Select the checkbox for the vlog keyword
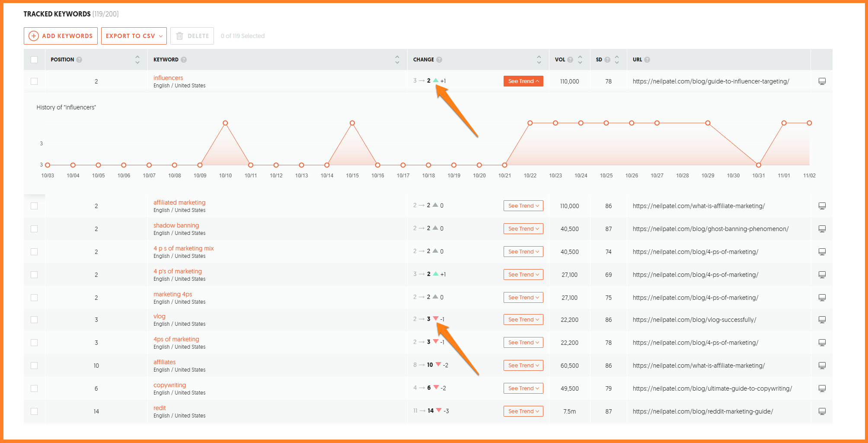868x443 pixels. (x=34, y=320)
